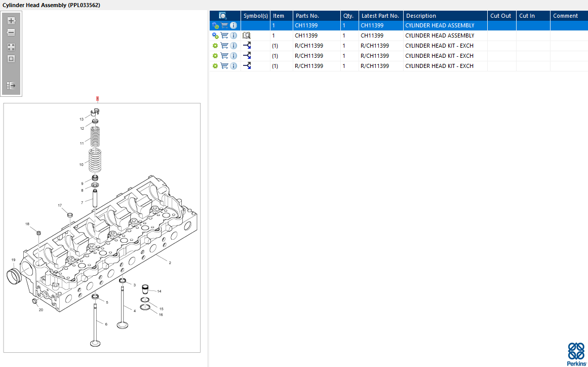Click callout 19 near the large ring
This screenshot has width=588, height=367.
pos(13,260)
